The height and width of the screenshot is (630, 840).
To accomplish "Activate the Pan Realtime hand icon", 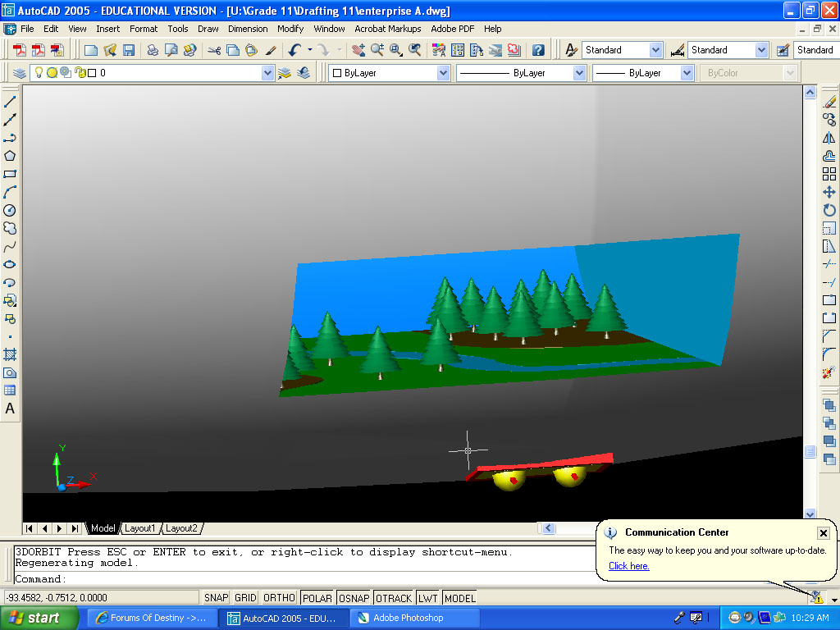I will point(358,50).
